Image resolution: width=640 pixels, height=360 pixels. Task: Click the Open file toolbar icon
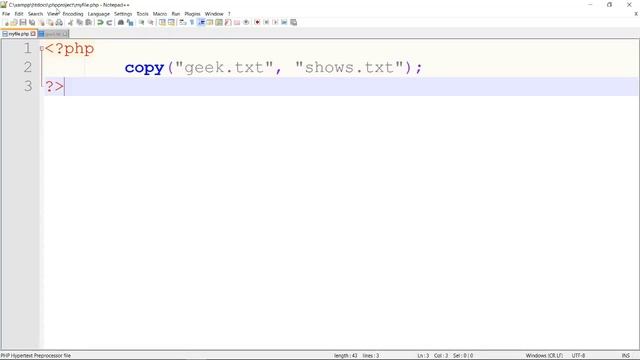tap(14, 22)
